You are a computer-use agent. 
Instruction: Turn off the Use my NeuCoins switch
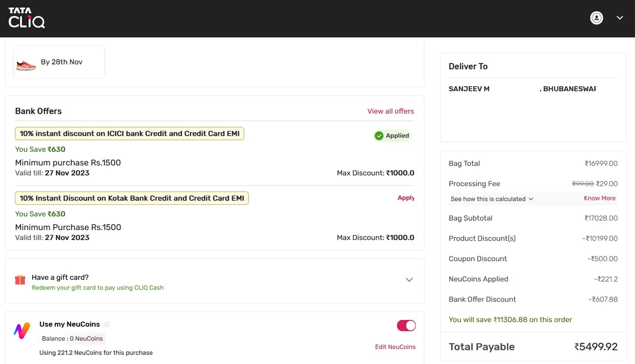click(x=406, y=325)
